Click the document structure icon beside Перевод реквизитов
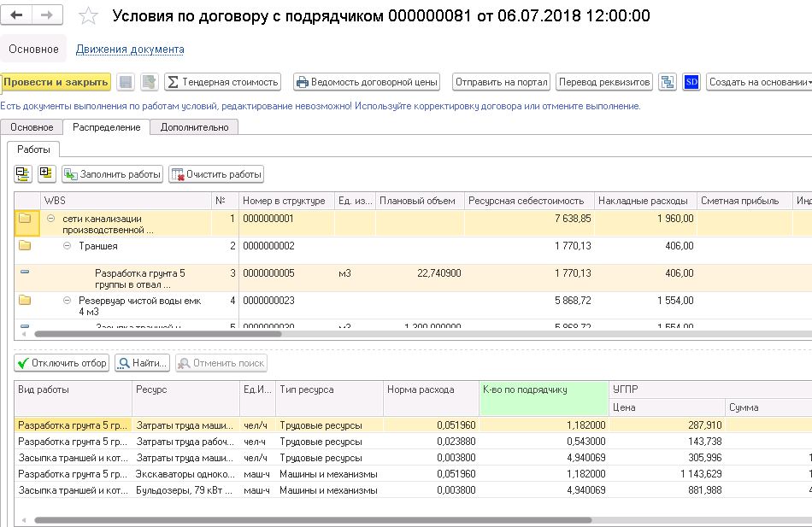The width and height of the screenshot is (812, 527). click(668, 82)
